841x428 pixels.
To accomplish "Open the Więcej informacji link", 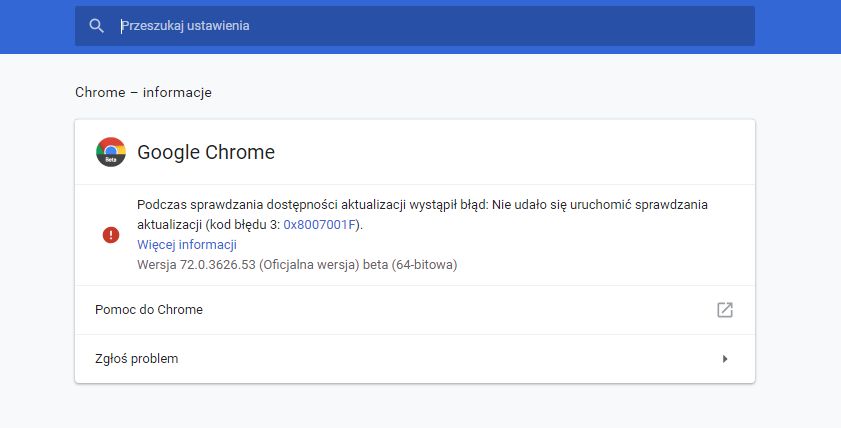I will click(x=187, y=245).
